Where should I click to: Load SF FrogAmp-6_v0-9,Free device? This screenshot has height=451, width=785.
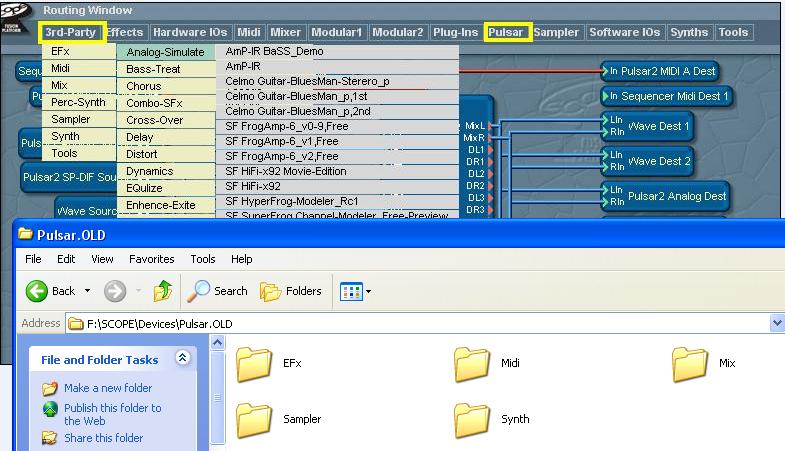tap(337, 127)
